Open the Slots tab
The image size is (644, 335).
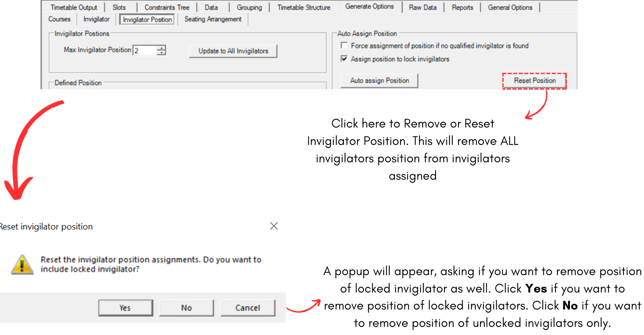click(119, 7)
